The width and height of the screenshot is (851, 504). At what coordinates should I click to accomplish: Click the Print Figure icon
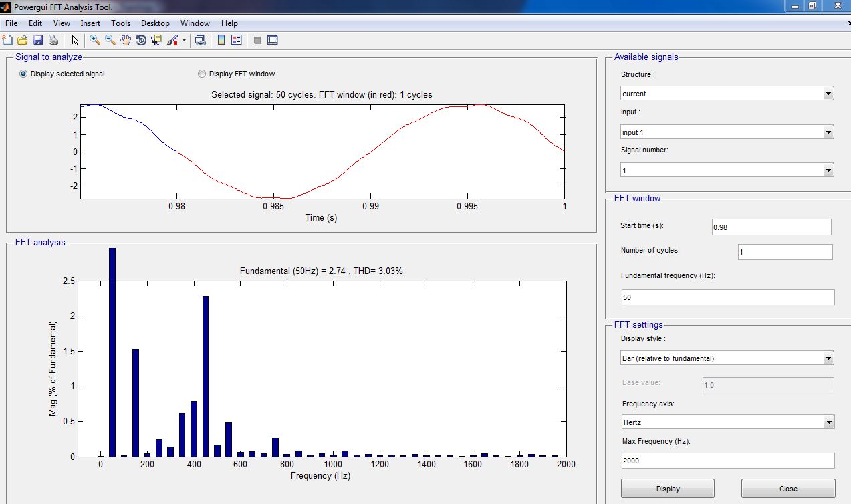(x=52, y=41)
